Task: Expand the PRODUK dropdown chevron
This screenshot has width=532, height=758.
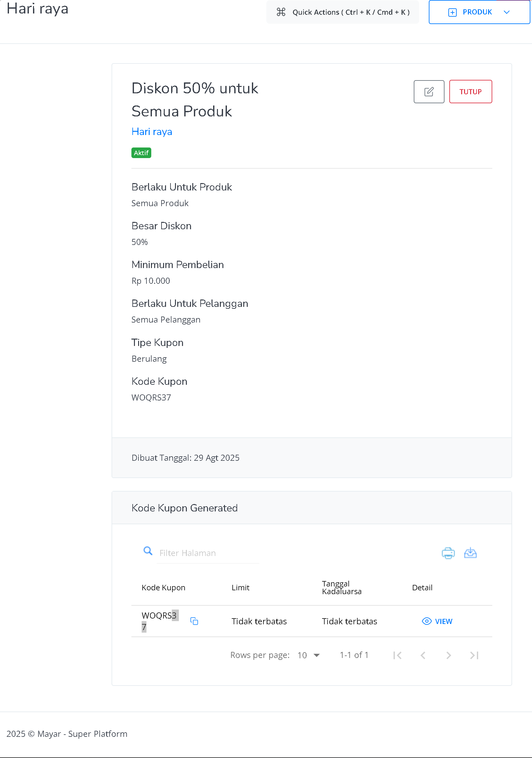Action: (x=507, y=12)
